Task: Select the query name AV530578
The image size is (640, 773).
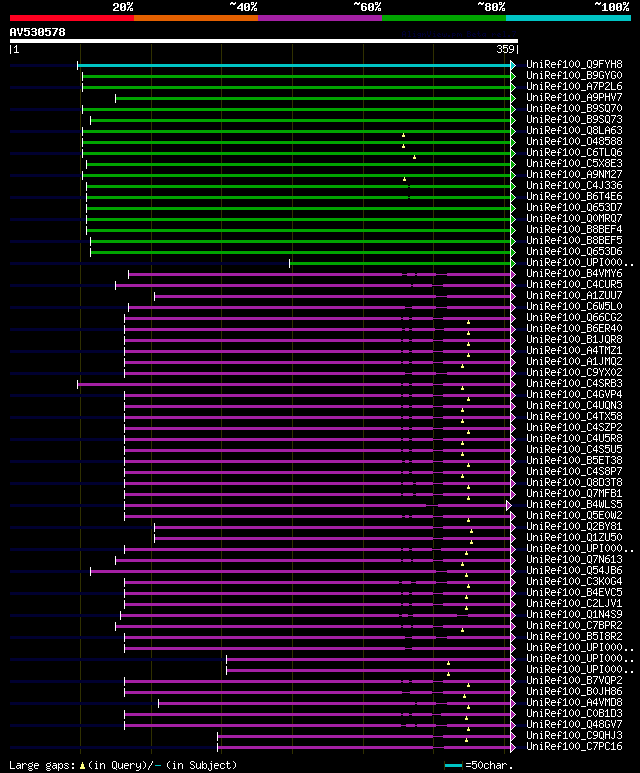Action: tap(37, 33)
